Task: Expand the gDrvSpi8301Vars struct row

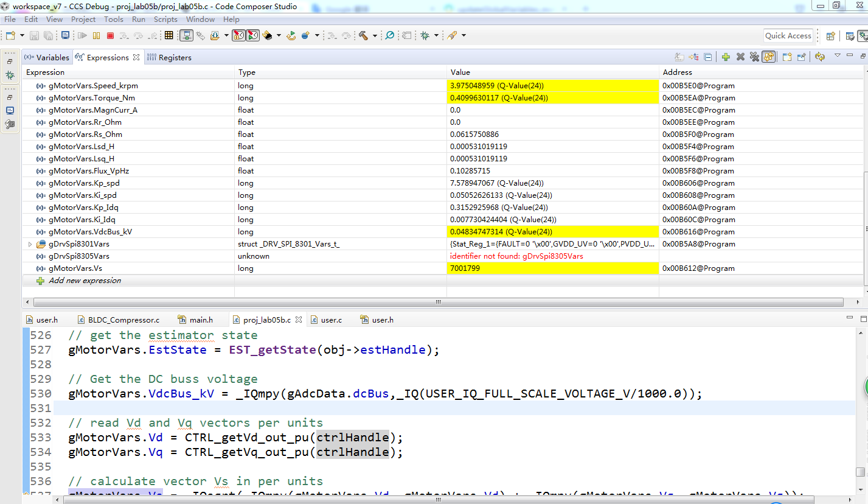Action: tap(30, 244)
